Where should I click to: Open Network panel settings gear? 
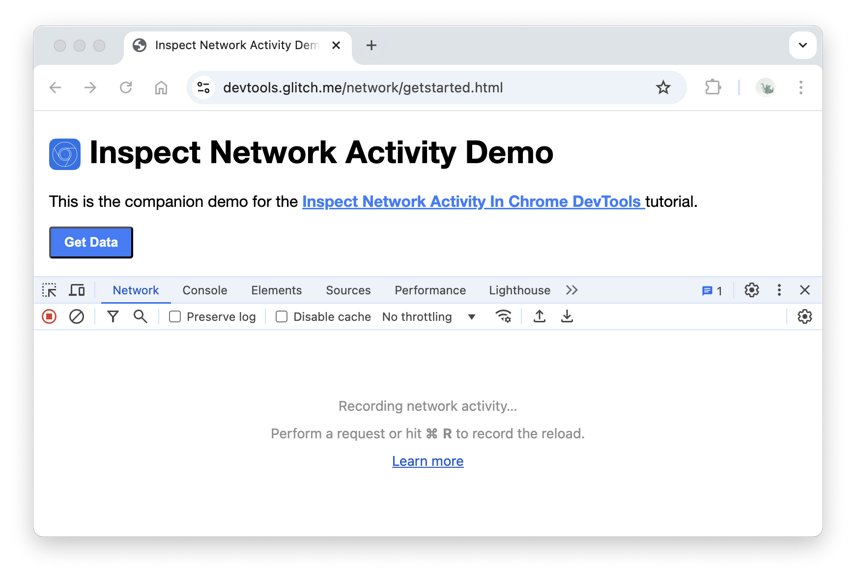[x=805, y=317]
